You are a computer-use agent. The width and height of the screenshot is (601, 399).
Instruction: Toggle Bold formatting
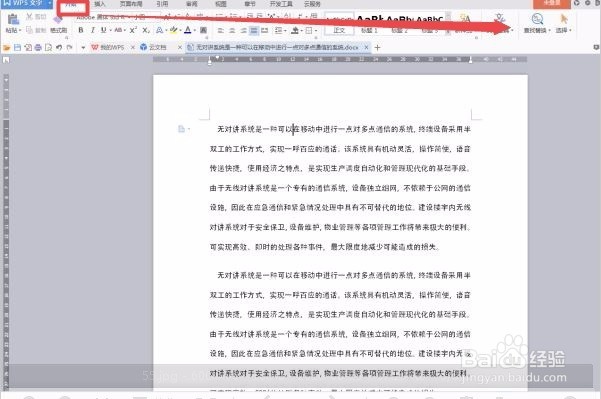click(80, 30)
